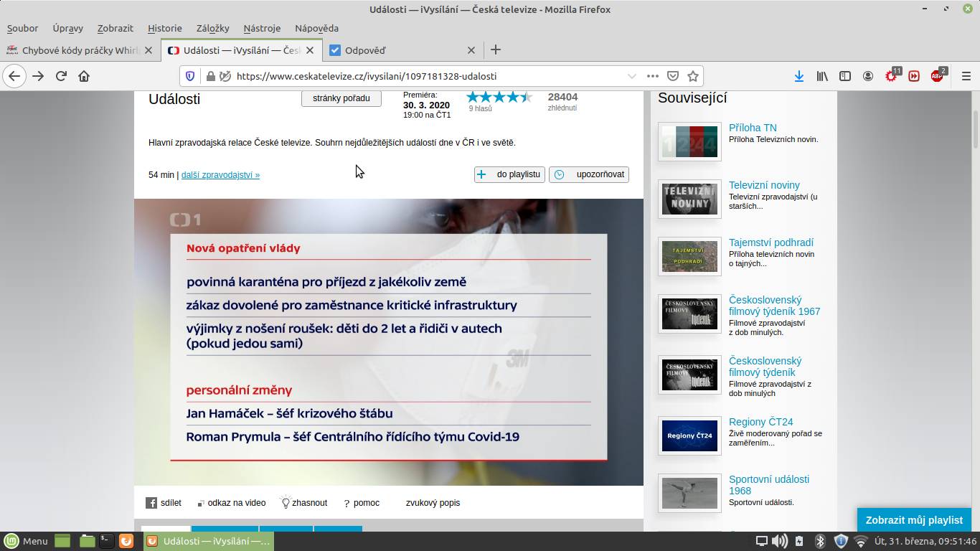Open 'Televizní noviny' related link
This screenshot has height=551, width=980.
764,185
